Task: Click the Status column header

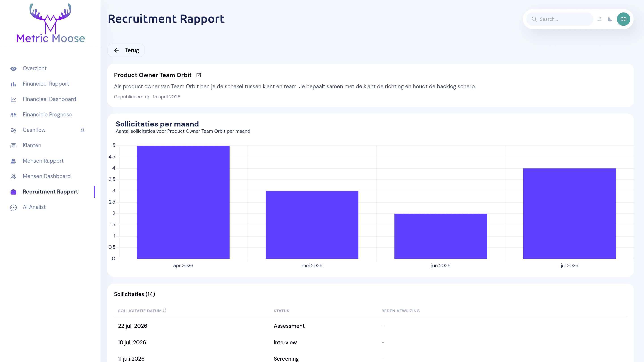Action: 282,311
